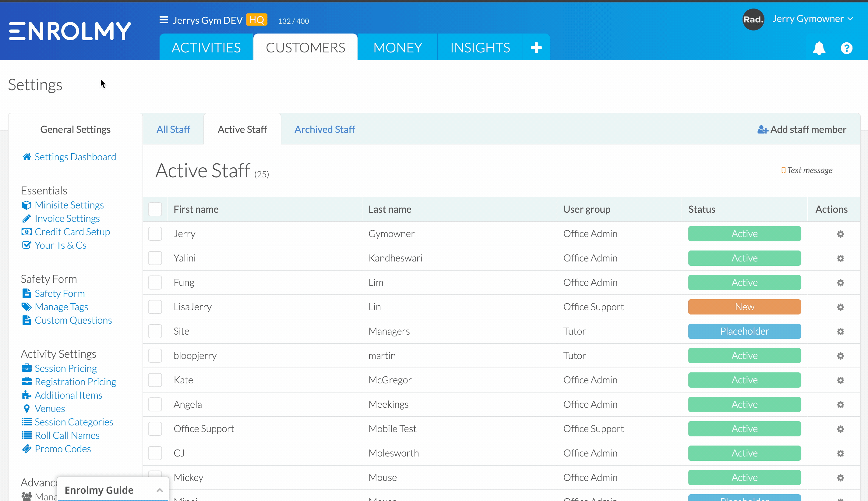The width and height of the screenshot is (868, 501).
Task: Click the HQ badge next to gym name
Action: (256, 20)
